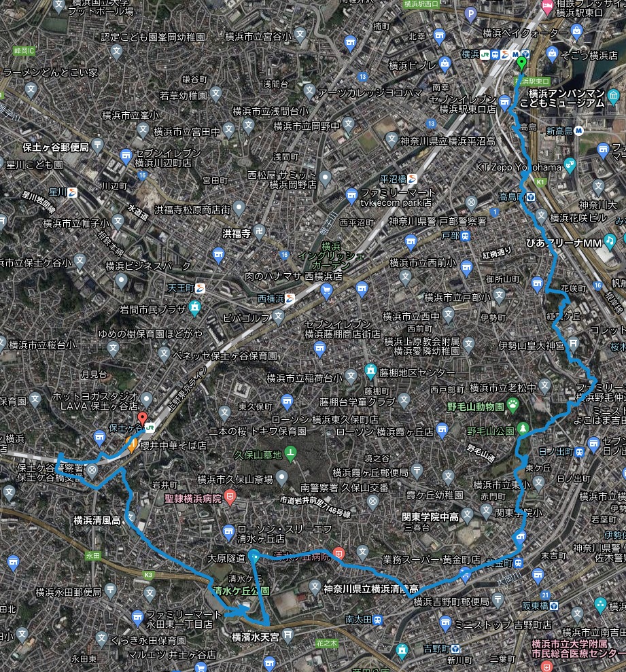Click the 横浜アンパンマンこどもミュージアム museum icon

613,96
